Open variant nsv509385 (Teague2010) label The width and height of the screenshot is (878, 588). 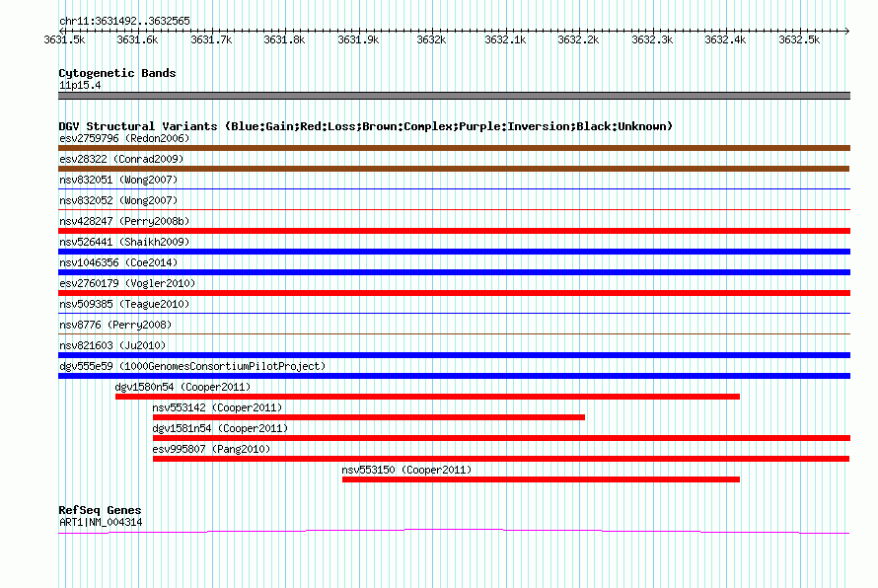124,304
